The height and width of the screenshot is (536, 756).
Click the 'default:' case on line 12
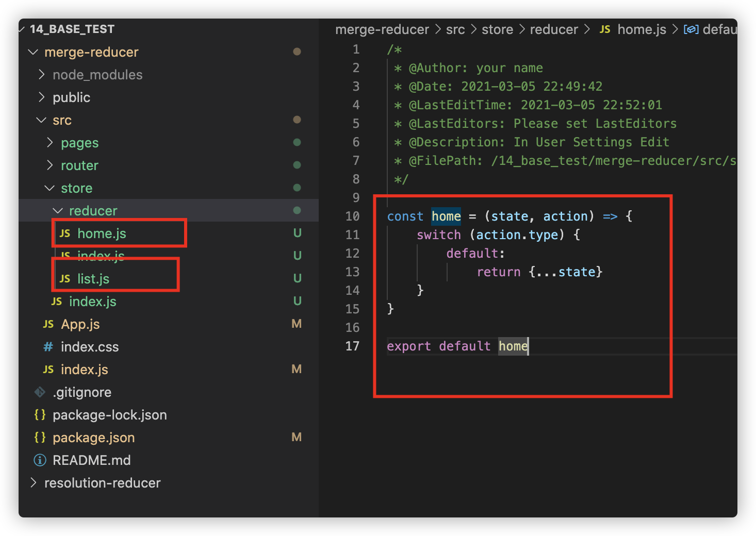475,254
